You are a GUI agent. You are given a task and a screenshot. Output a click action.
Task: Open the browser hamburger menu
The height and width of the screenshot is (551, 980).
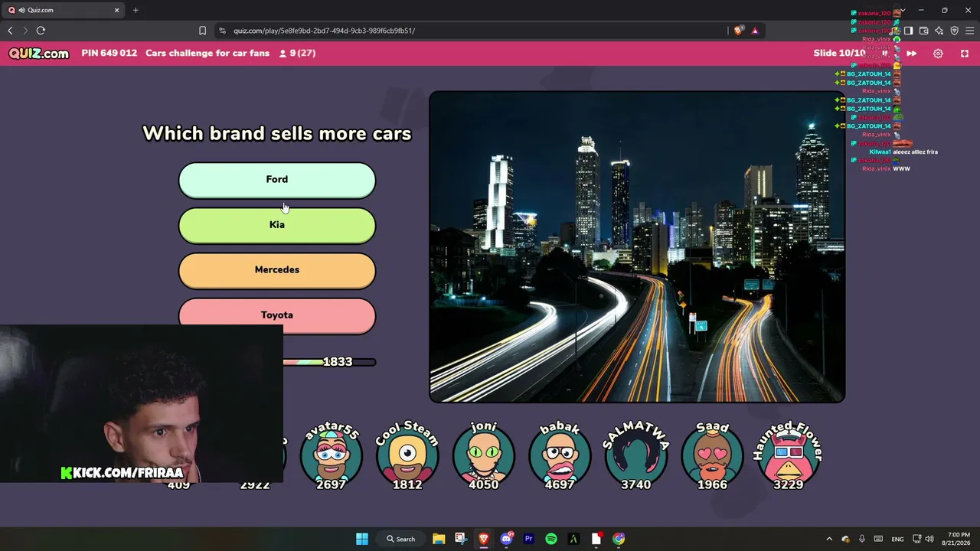coord(970,31)
